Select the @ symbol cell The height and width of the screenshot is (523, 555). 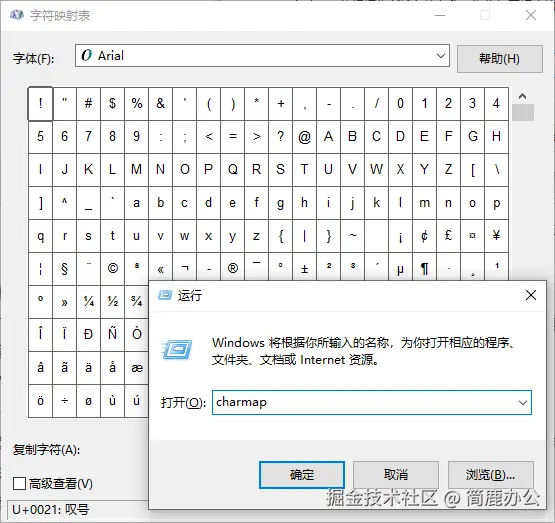[304, 137]
